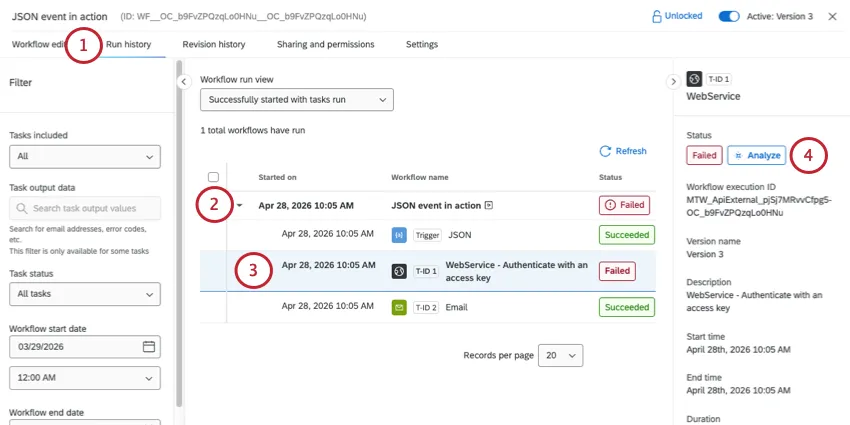Open the Revision history tab
This screenshot has width=850, height=425.
click(214, 44)
